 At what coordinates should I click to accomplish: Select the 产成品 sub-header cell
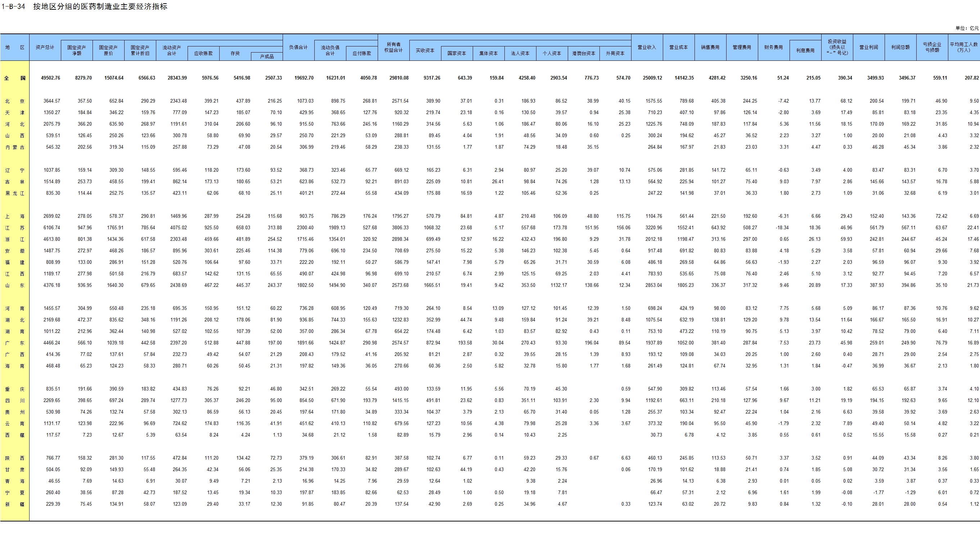pyautogui.click(x=267, y=56)
